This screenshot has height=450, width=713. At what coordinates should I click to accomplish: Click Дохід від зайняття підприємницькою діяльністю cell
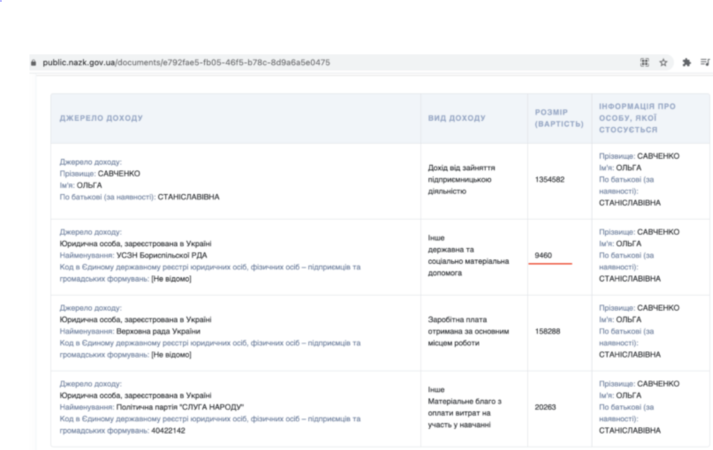pos(461,180)
